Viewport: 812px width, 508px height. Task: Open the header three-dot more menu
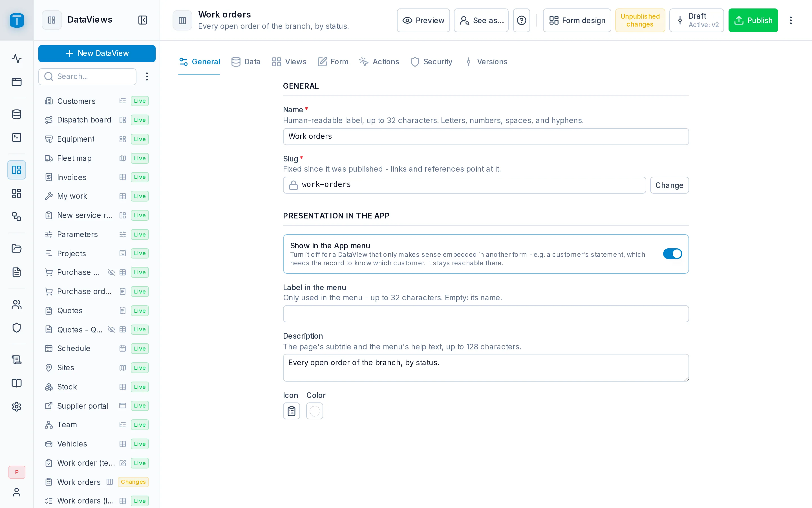(791, 21)
